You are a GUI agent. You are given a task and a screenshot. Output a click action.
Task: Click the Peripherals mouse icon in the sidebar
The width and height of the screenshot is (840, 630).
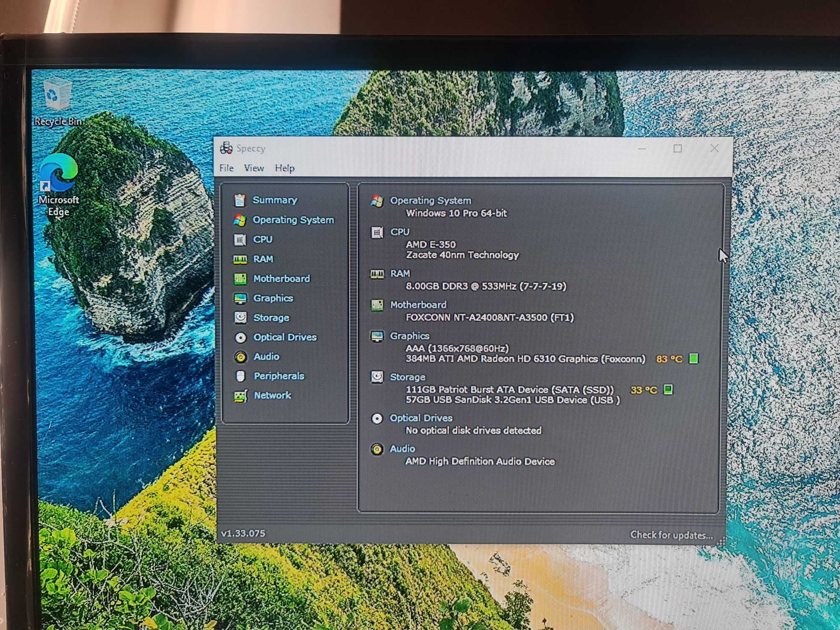pyautogui.click(x=240, y=376)
